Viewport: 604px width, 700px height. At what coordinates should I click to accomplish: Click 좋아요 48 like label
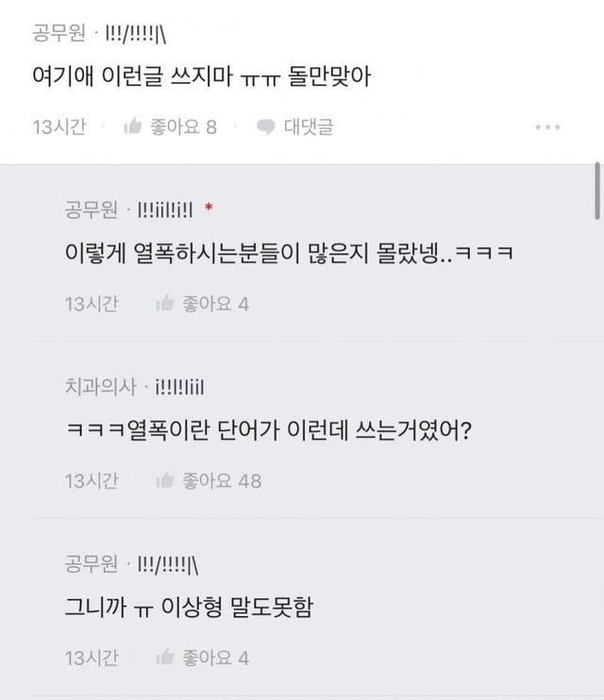221,481
